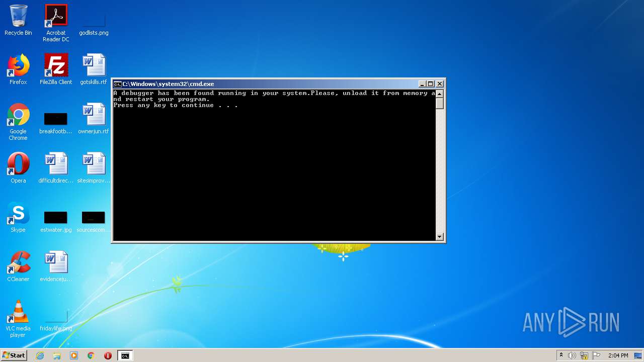
Task: Click the network tray icon
Action: tap(584, 355)
